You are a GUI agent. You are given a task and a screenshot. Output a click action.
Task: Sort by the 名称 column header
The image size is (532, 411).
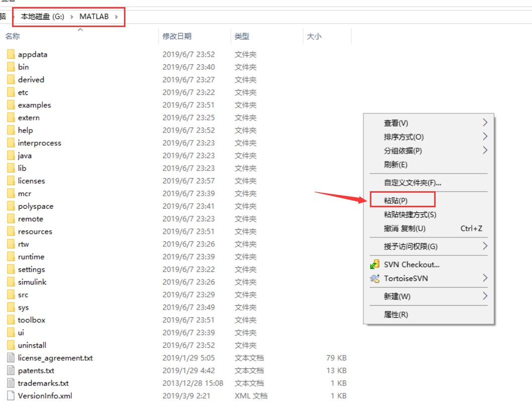click(x=13, y=36)
